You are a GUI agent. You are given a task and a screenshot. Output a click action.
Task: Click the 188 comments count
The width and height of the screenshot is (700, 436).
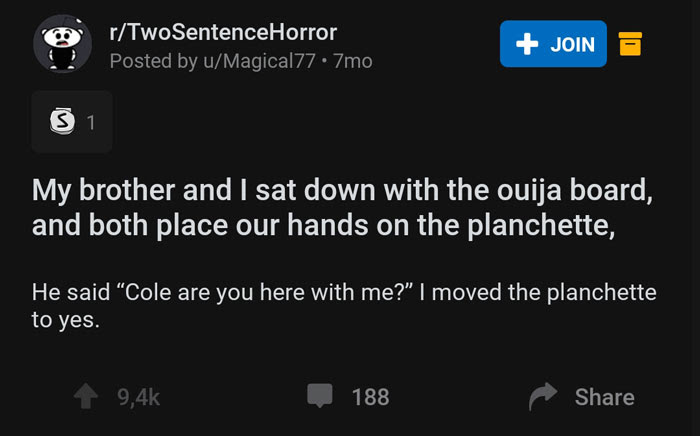click(371, 397)
